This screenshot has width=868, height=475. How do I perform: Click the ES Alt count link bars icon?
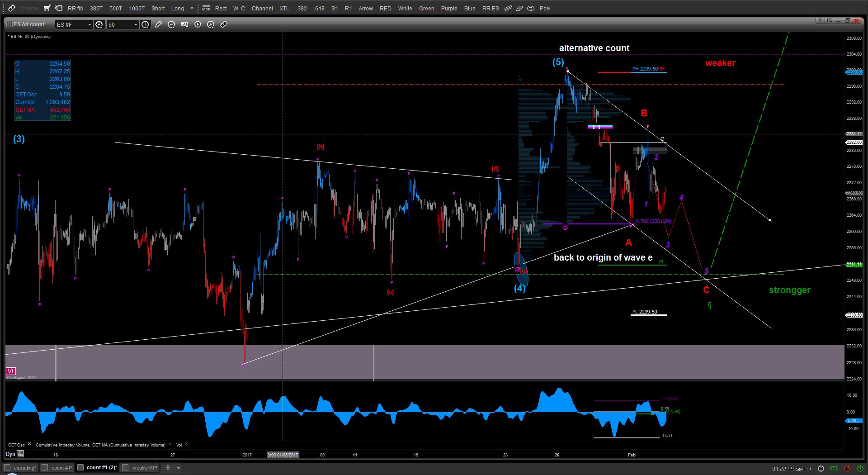[9, 24]
